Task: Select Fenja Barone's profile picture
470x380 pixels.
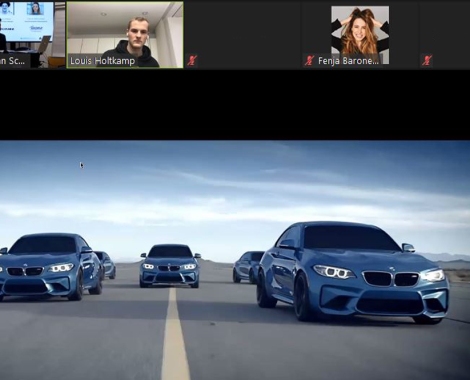Action: coord(360,34)
